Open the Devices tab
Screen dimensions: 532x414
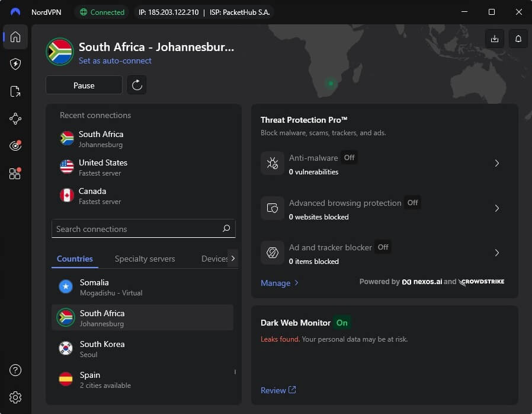pyautogui.click(x=214, y=259)
